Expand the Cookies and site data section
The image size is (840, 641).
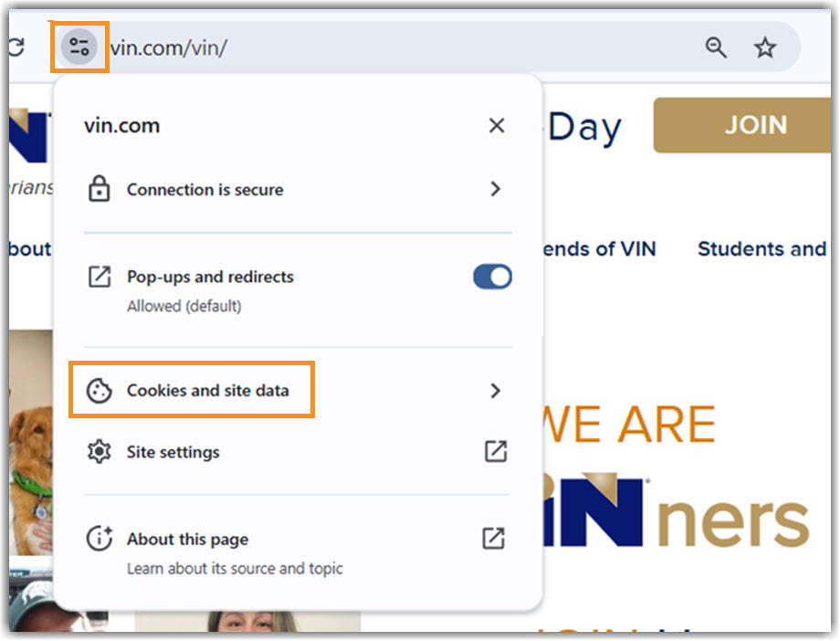[x=495, y=390]
